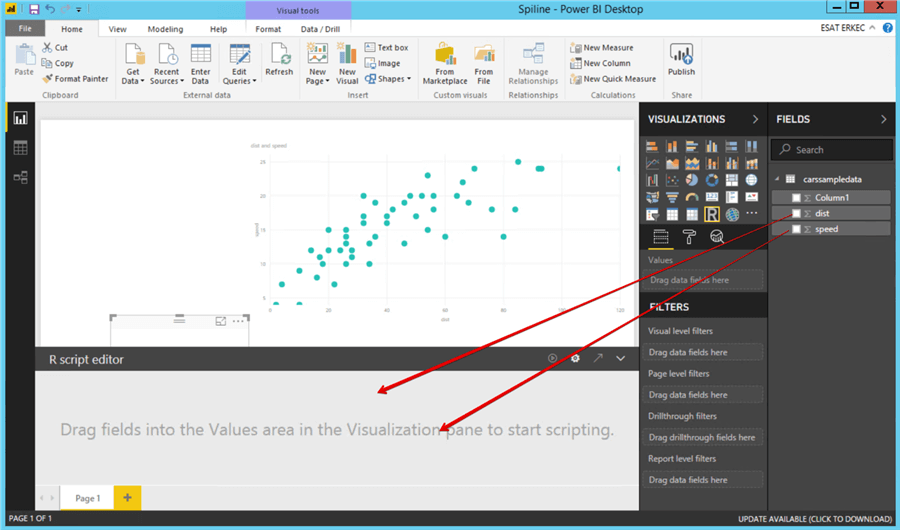
Task: Switch to the Modeling ribbon tab
Action: pyautogui.click(x=165, y=29)
